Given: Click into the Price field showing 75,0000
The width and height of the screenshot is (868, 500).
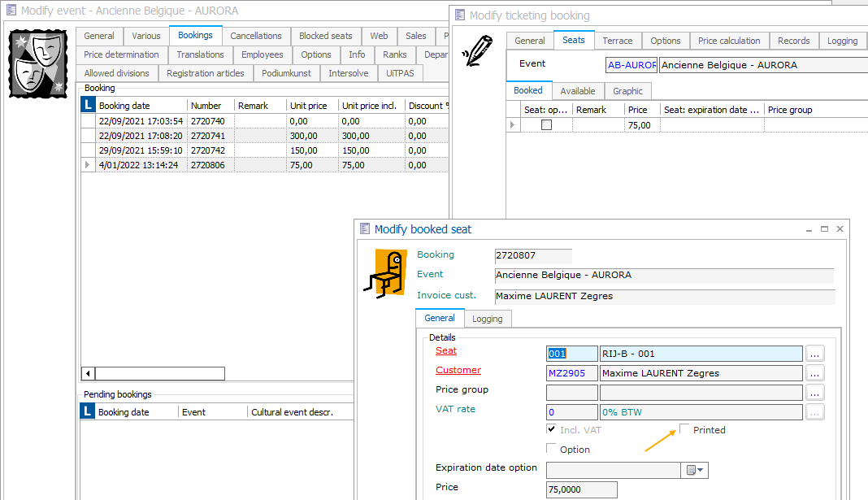Looking at the screenshot, I should pyautogui.click(x=581, y=489).
